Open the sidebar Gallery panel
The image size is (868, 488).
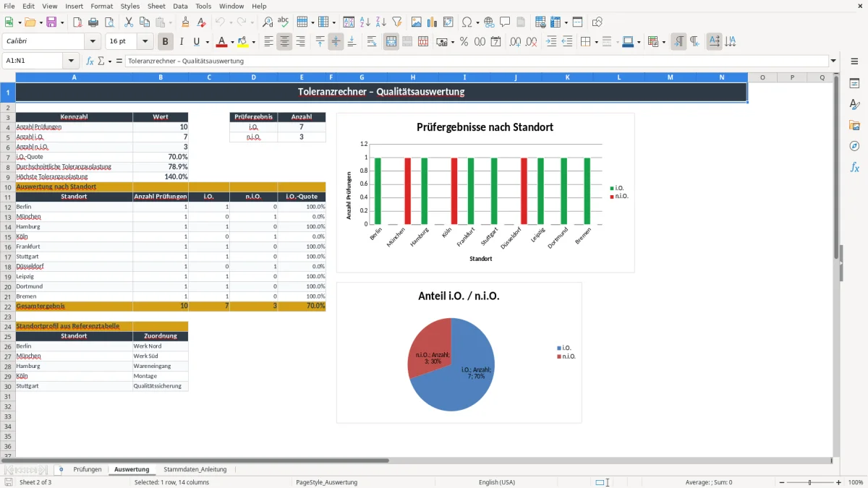pos(854,126)
